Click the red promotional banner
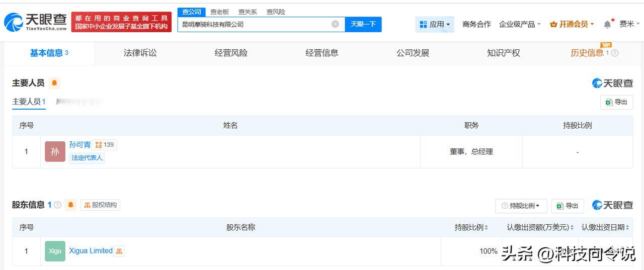Image resolution: width=644 pixels, height=270 pixels. [x=121, y=22]
